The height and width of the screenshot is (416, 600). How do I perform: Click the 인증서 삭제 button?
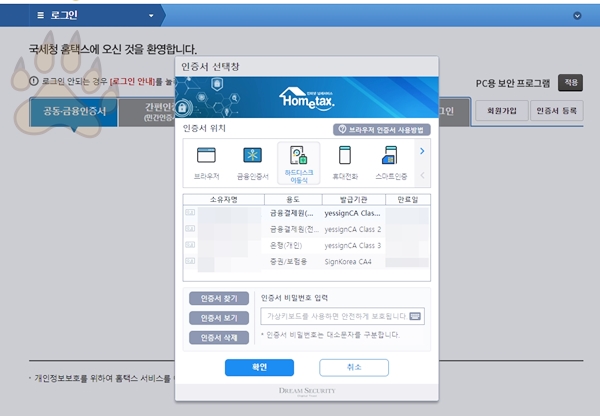pos(219,338)
